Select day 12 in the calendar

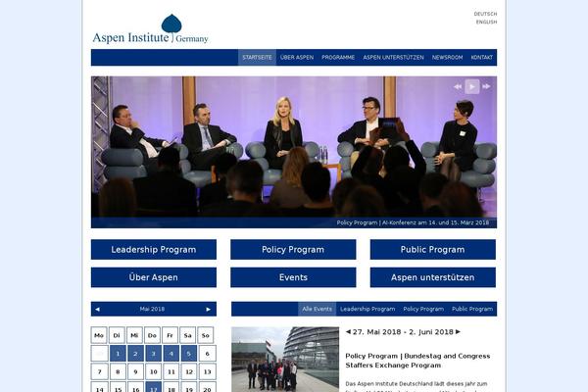(189, 371)
